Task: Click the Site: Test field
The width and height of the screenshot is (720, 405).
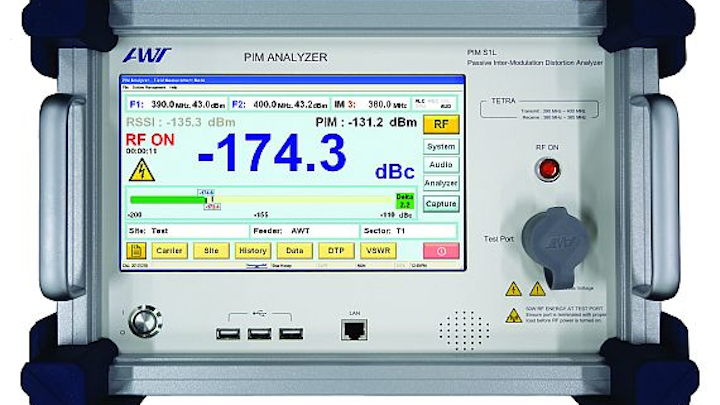Action: pos(187,231)
